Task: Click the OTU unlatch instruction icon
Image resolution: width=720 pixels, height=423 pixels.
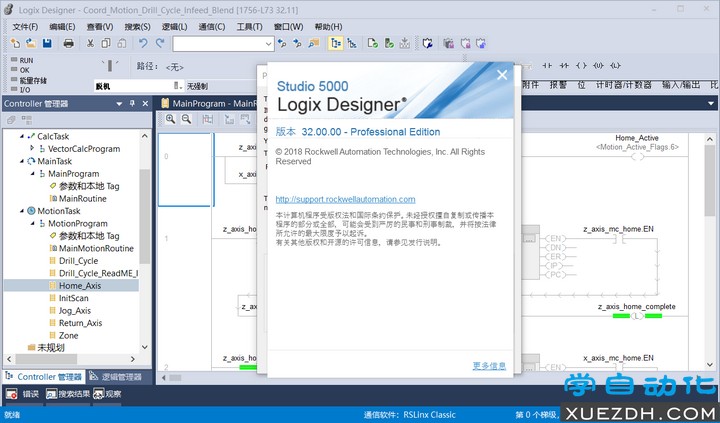Action: pos(598,66)
